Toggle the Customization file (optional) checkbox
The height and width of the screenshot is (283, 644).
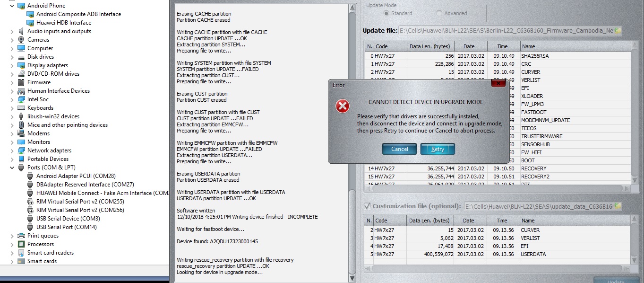click(367, 206)
